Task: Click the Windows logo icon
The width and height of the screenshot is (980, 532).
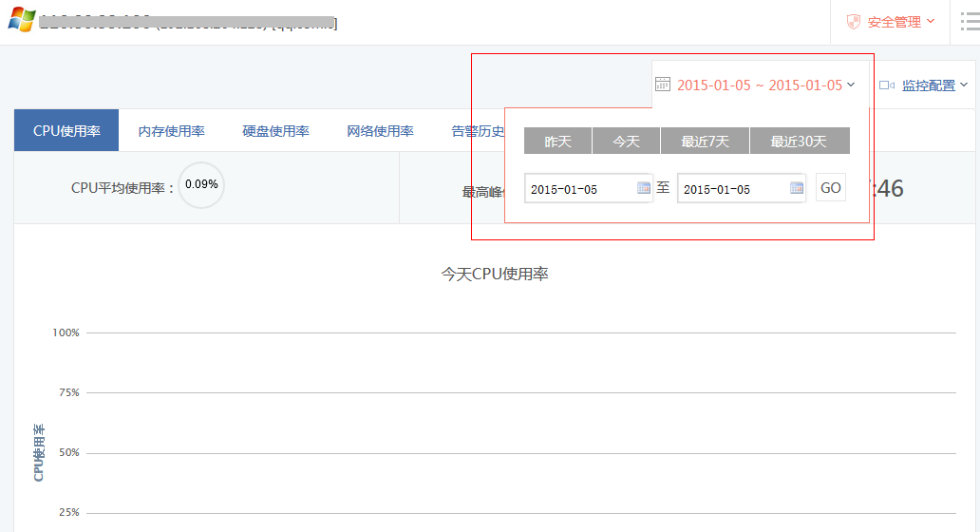Action: 22,20
